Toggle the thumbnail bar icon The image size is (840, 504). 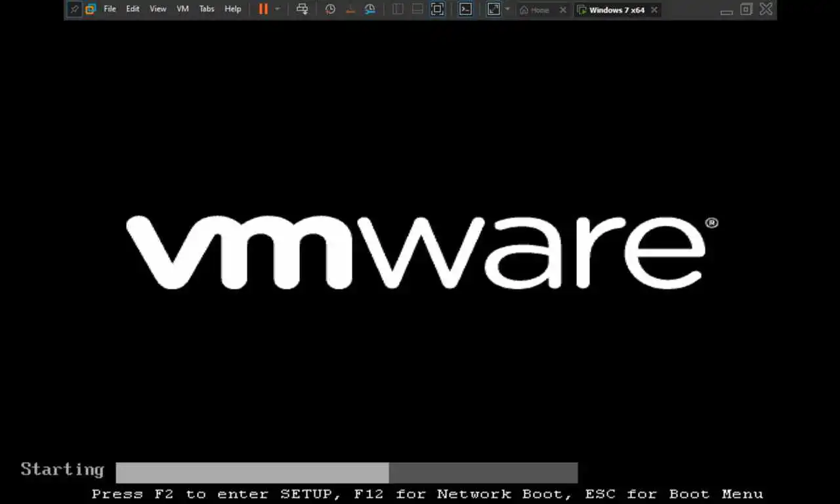pos(417,9)
